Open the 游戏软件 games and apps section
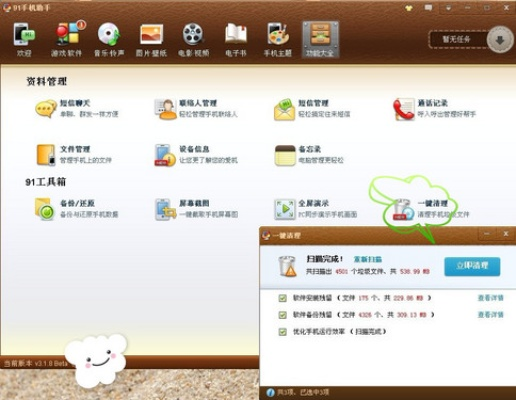This screenshot has height=400, width=516. 67,39
